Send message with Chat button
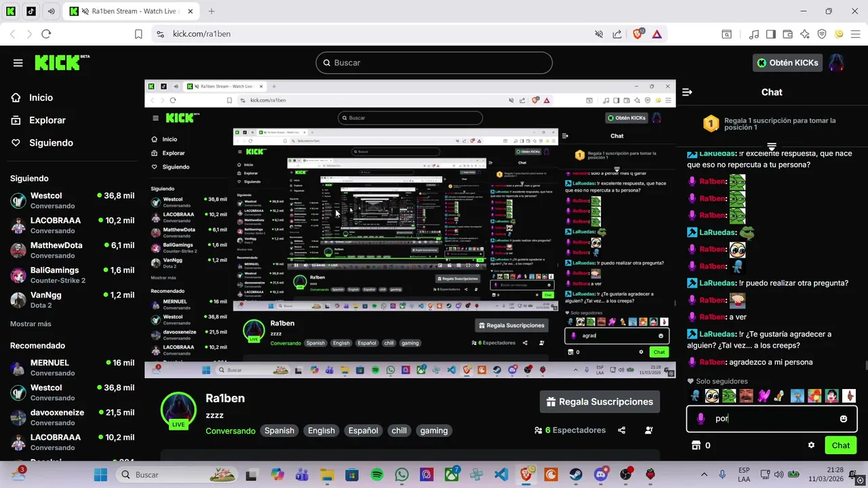The width and height of the screenshot is (868, 488). pyautogui.click(x=841, y=445)
